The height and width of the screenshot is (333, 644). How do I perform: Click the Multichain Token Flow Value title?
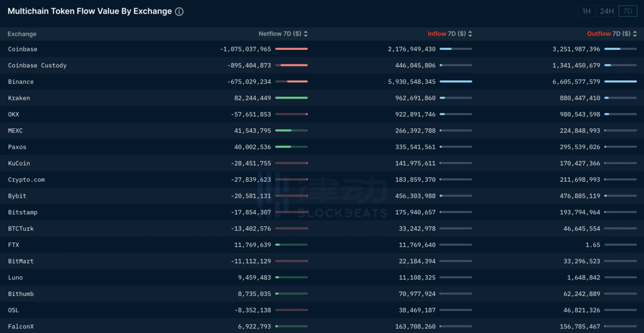tap(90, 11)
